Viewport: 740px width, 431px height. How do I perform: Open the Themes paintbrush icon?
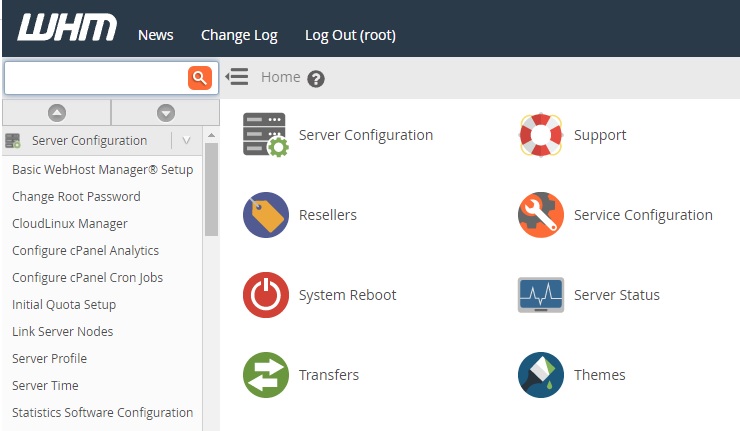click(540, 375)
